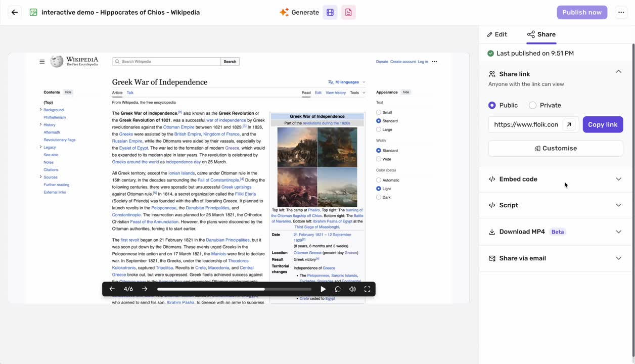Select Wide width option
This screenshot has width=635, height=364.
coord(379,159)
